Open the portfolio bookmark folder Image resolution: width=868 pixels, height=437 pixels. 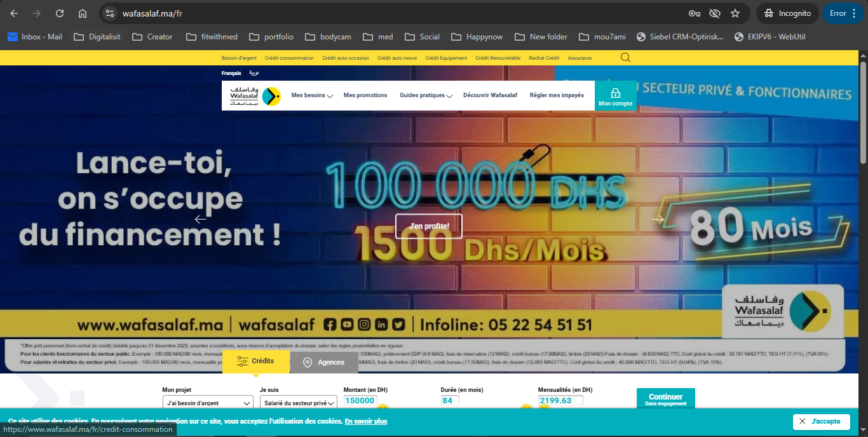[271, 37]
